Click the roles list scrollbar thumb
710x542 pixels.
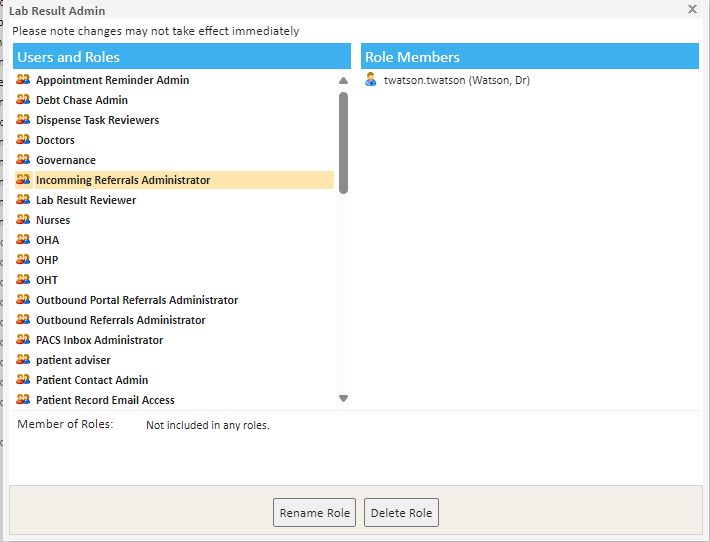click(x=343, y=142)
